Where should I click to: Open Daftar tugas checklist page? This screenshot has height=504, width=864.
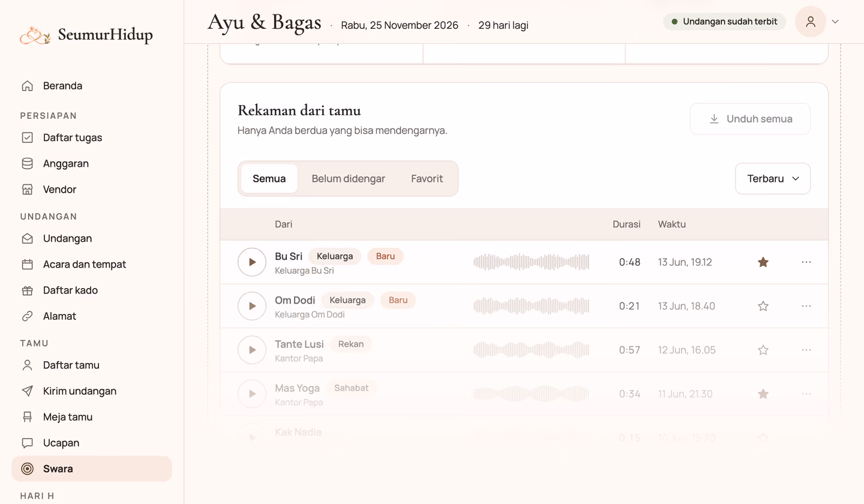pos(91,137)
